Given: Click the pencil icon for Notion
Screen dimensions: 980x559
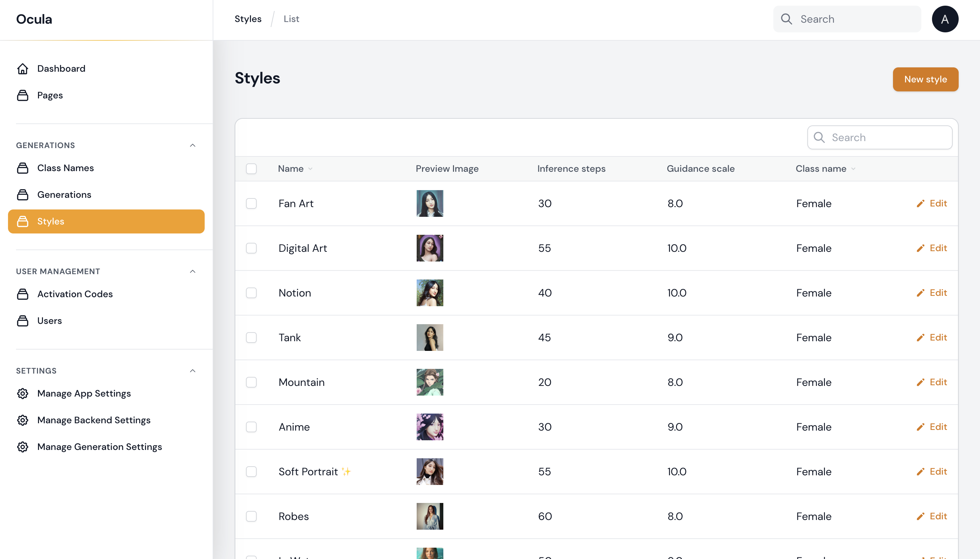Looking at the screenshot, I should tap(920, 293).
